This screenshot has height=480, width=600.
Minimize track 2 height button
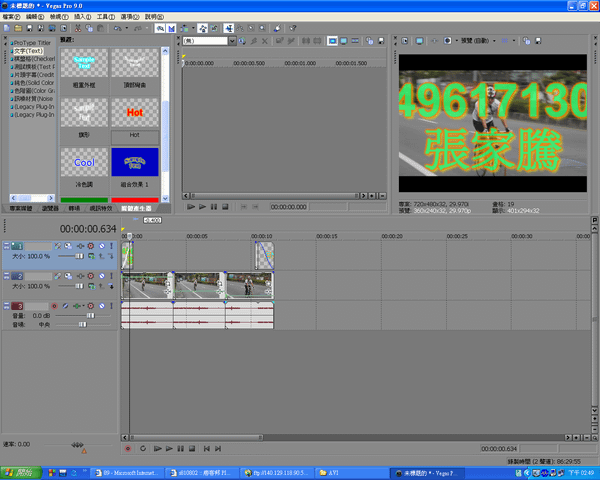coord(6,276)
